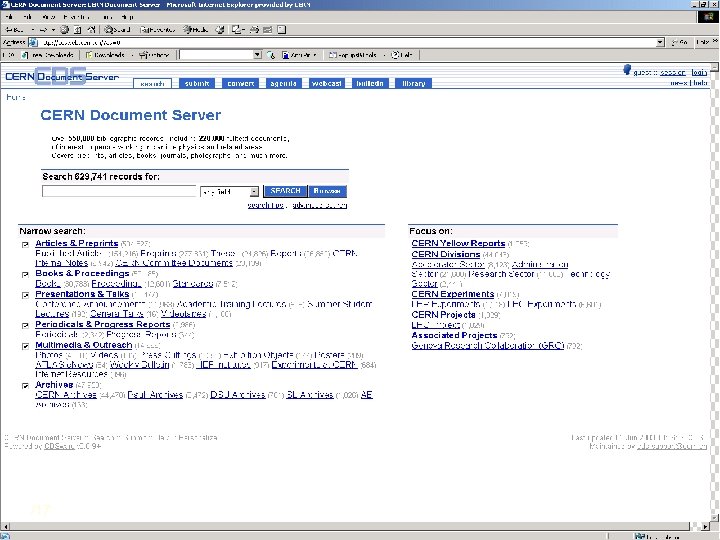Go to the browser Home icon

pyautogui.click(x=91, y=30)
